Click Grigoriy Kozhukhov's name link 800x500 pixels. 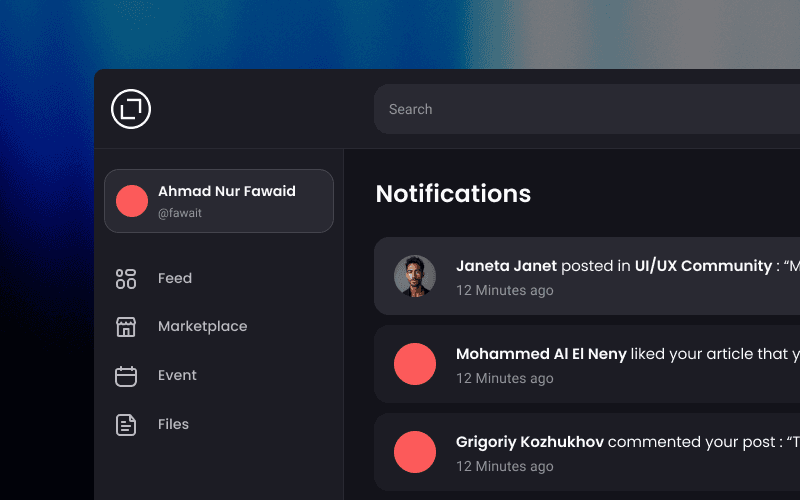[530, 442]
